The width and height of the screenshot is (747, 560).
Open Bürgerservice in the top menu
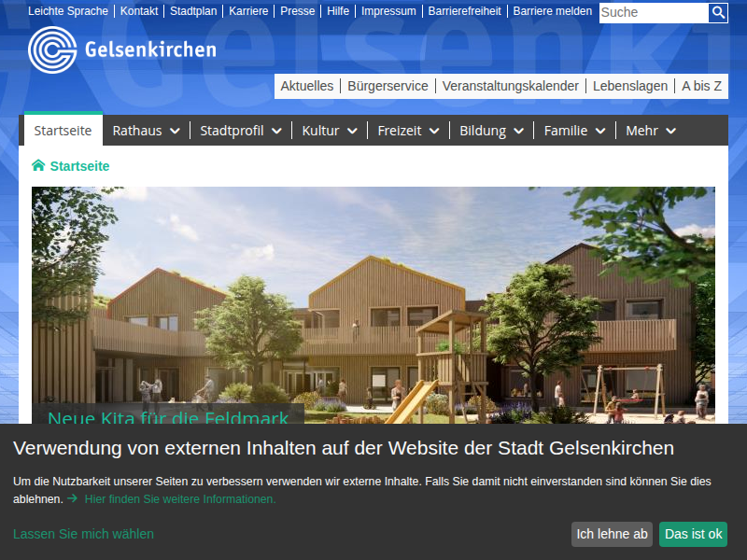pos(388,86)
